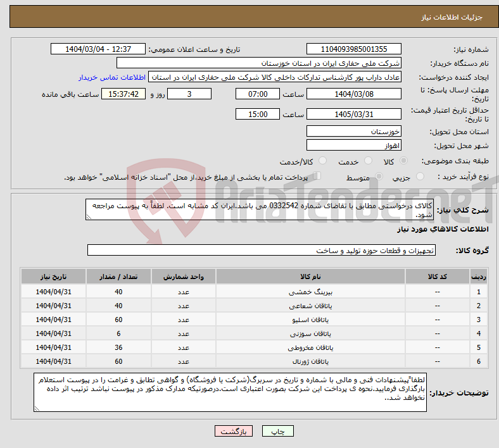
Task: Toggle the اسناد خزانه اسلامی payment checkbox
Action: (x=318, y=177)
